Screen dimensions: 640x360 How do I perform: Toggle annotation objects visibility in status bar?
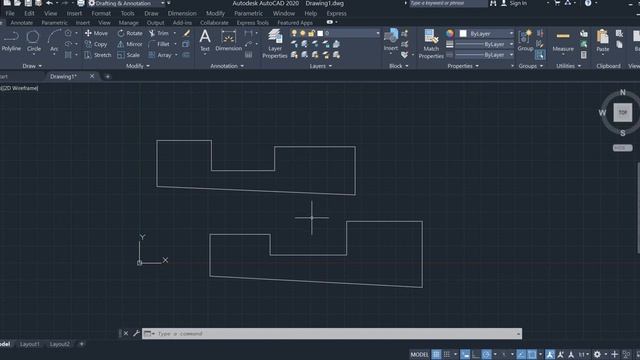click(550, 354)
